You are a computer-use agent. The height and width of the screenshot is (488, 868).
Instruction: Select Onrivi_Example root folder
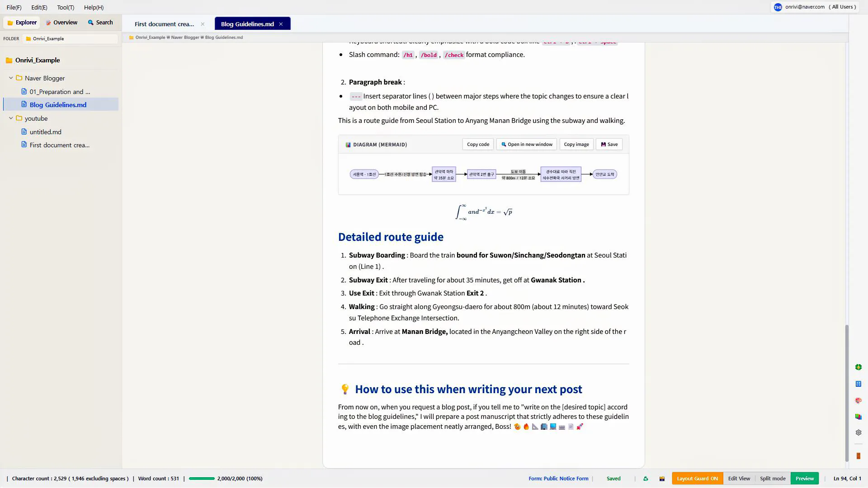[x=38, y=60]
